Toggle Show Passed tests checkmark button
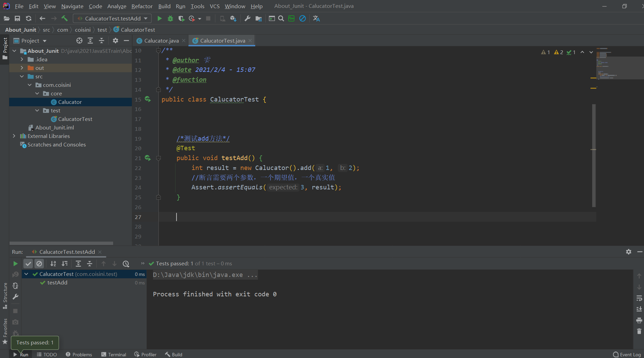 tap(28, 264)
